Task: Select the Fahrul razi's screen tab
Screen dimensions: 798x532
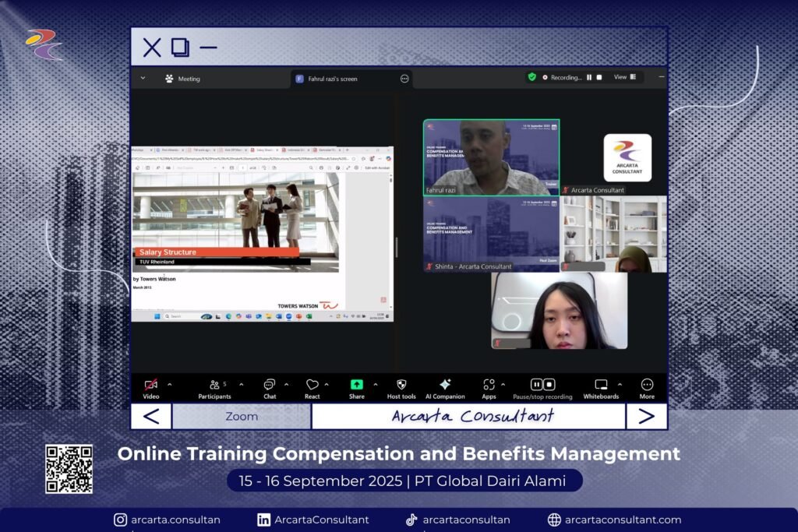Action: 332,79
